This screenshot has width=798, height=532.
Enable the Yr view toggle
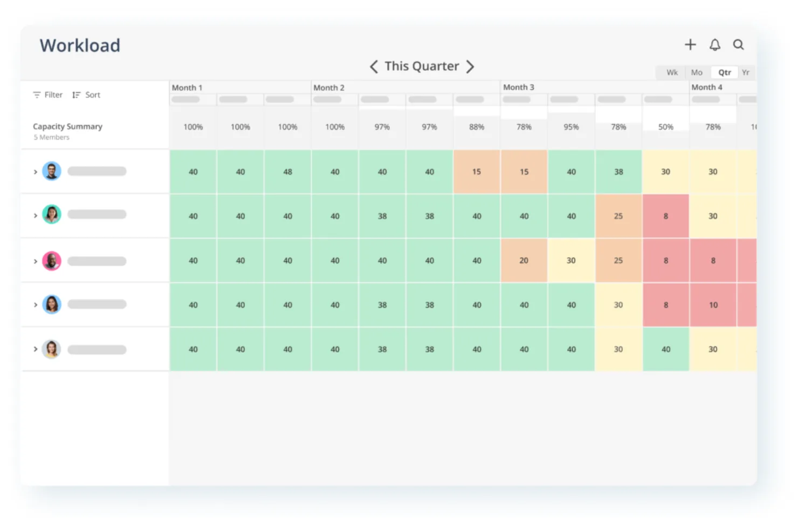(746, 72)
